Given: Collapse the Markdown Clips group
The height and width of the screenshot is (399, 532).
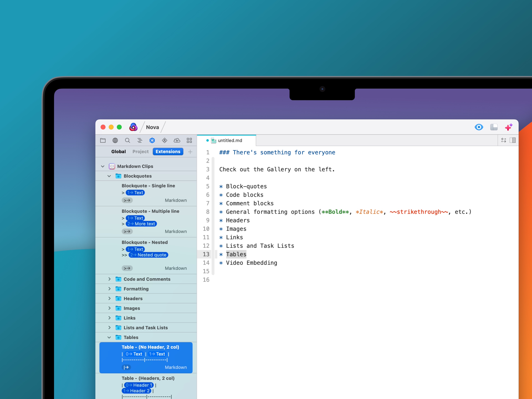Looking at the screenshot, I should [x=103, y=166].
